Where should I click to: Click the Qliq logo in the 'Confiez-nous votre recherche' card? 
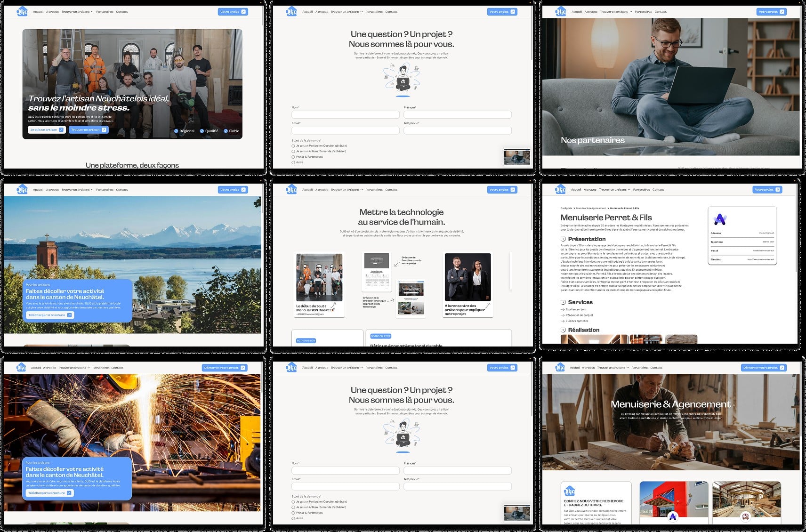pyautogui.click(x=569, y=491)
